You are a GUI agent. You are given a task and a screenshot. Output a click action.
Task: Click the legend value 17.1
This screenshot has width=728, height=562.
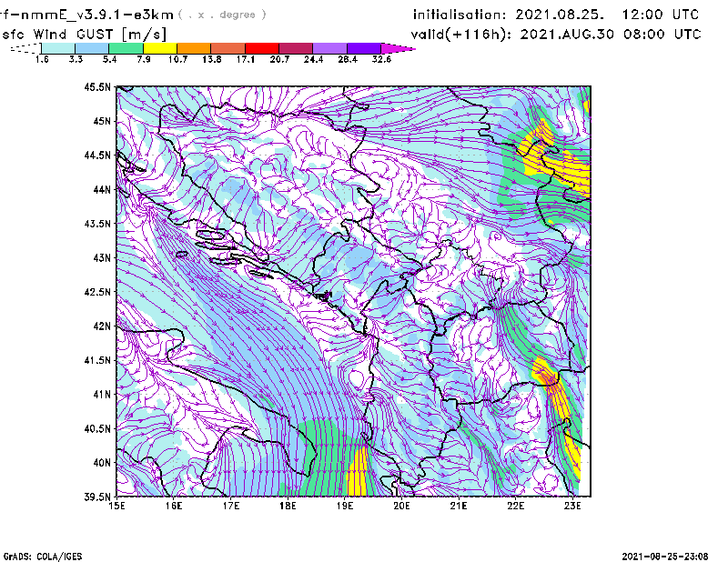click(246, 59)
